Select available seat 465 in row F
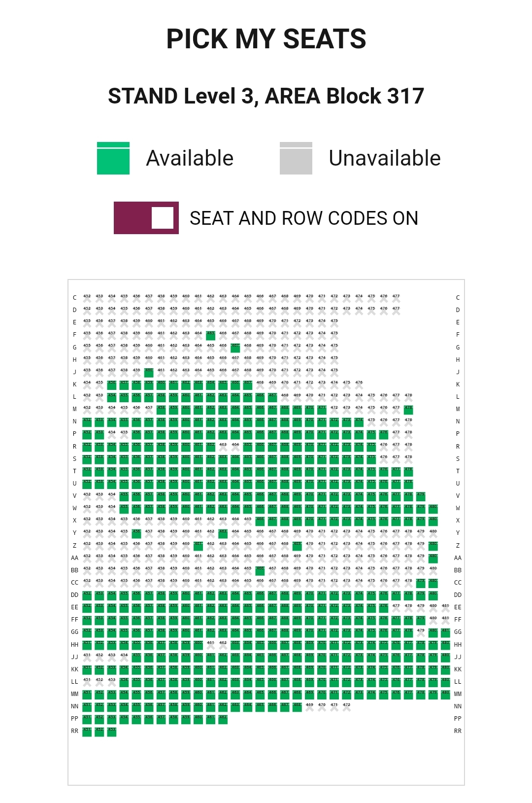 [x=211, y=336]
